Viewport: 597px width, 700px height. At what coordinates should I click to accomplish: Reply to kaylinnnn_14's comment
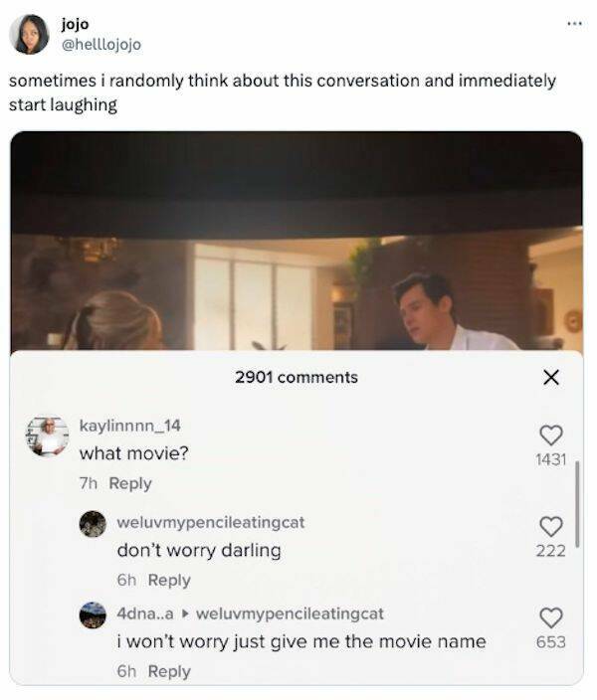pyautogui.click(x=130, y=483)
